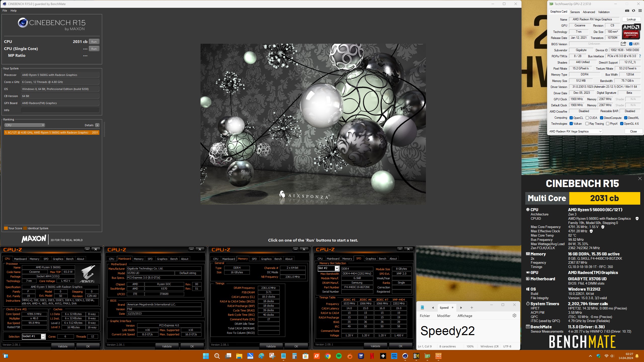Open Google Chrome from the taskbar
Viewport: 644px width, 362px height.
coord(328,356)
